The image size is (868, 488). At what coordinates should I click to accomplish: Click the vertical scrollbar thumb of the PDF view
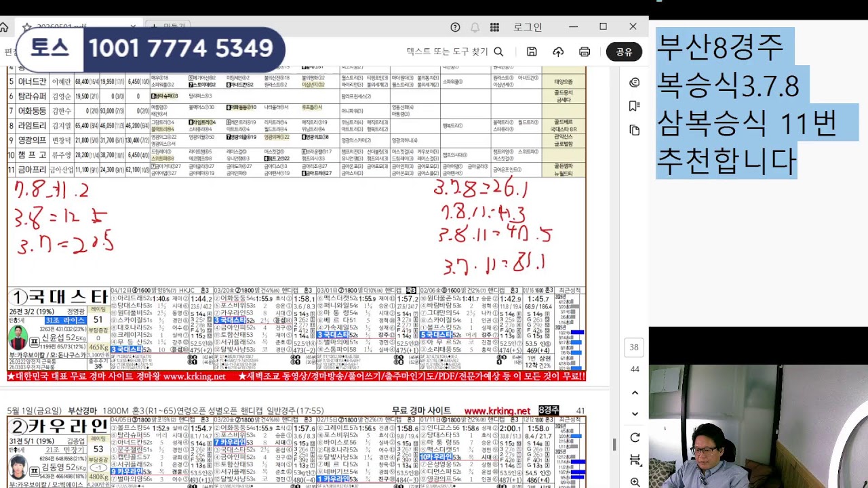615,444
